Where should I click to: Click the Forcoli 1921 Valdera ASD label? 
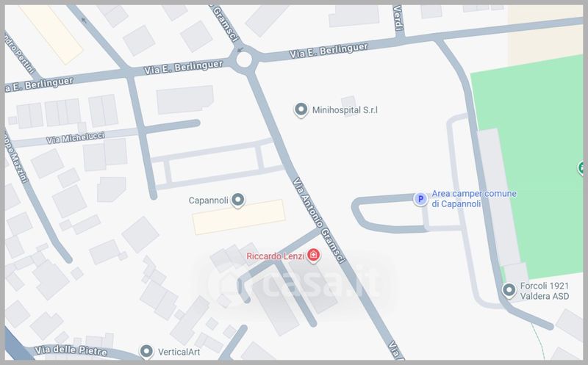[x=544, y=291]
